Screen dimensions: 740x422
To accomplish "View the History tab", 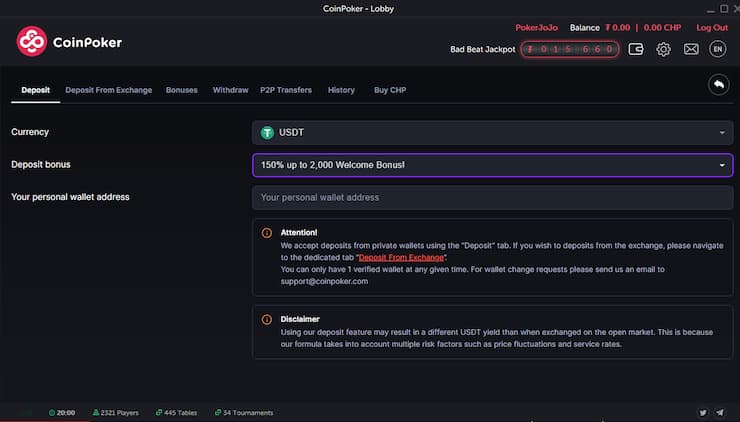I will (x=341, y=90).
